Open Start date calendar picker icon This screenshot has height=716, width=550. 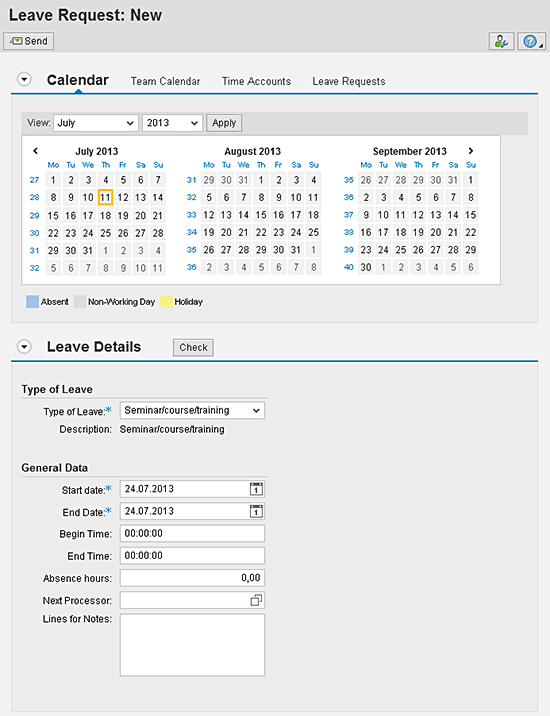(256, 489)
